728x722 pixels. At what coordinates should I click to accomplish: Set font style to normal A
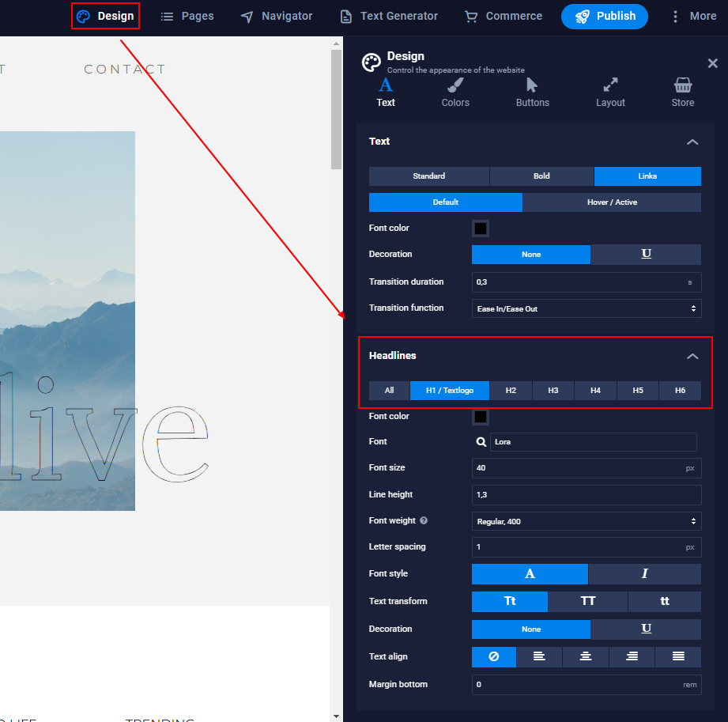[530, 574]
